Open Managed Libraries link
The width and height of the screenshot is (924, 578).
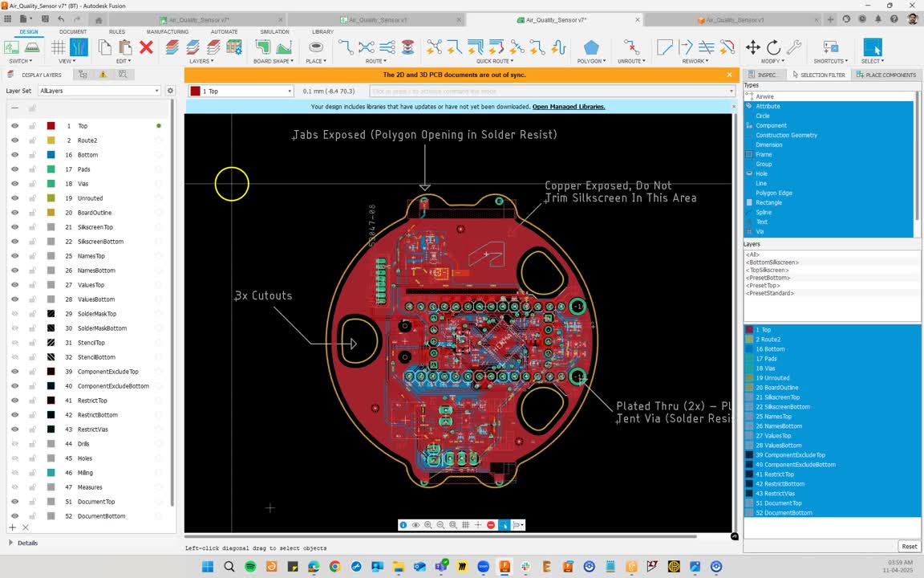[569, 107]
